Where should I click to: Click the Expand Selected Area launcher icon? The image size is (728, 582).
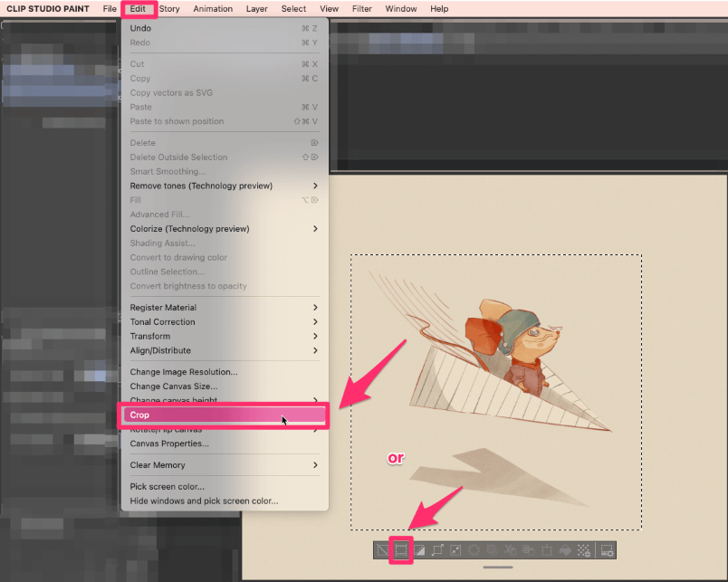(439, 549)
